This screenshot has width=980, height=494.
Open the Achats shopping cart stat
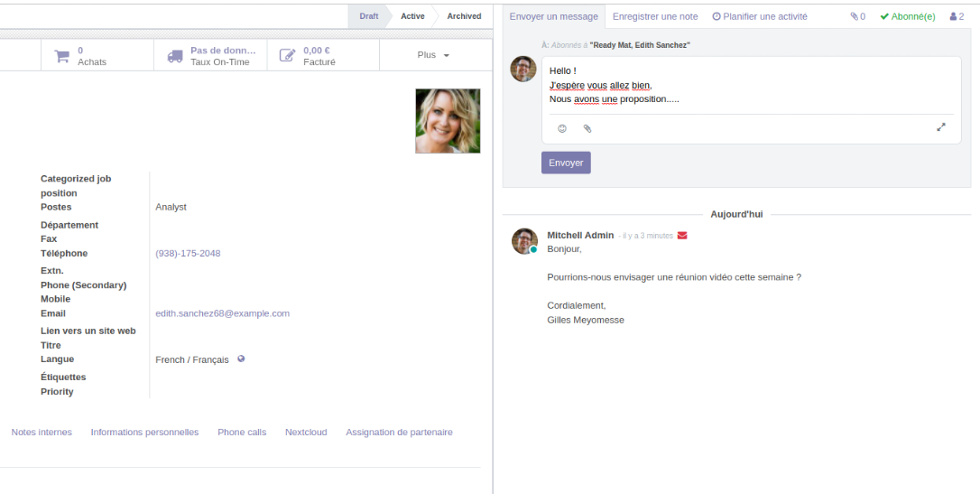coord(97,56)
